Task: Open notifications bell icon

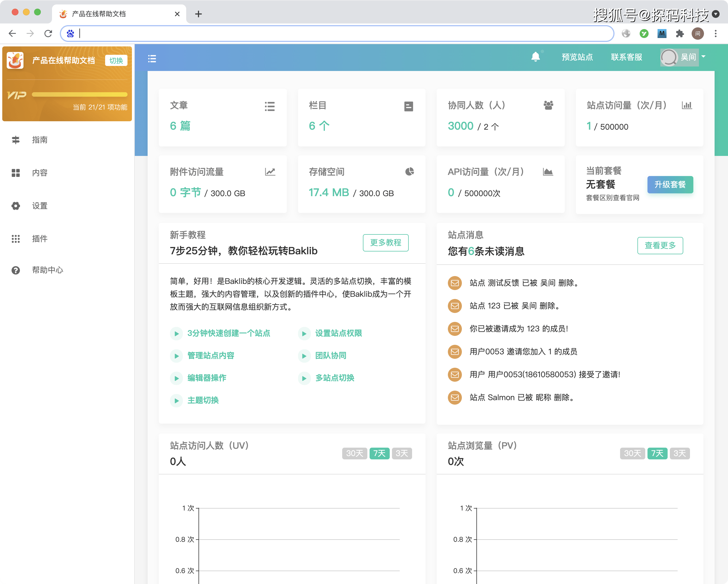Action: coord(535,57)
